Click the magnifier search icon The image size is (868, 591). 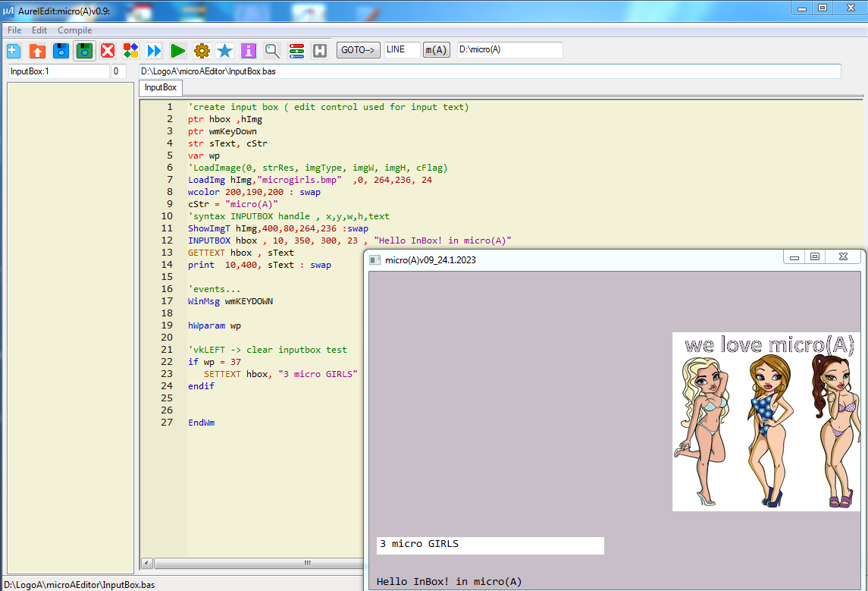click(x=272, y=51)
